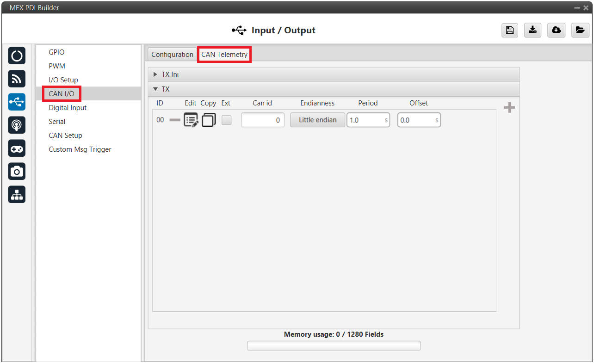The height and width of the screenshot is (364, 594).
Task: Open the folder icon in top toolbar
Action: tap(580, 30)
